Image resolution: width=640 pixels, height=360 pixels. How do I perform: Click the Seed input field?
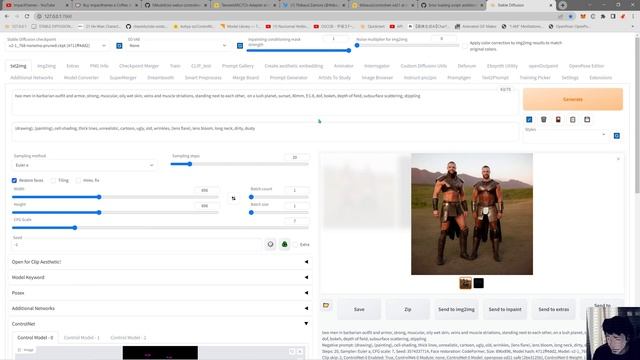click(137, 245)
